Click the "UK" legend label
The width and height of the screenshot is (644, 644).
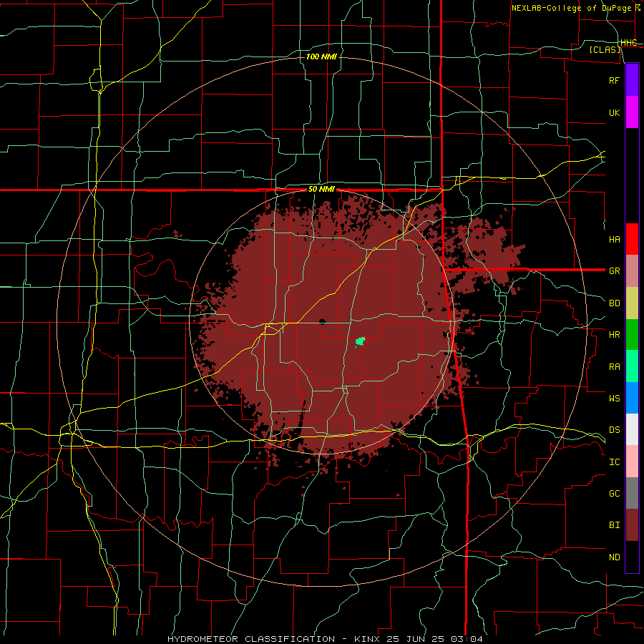[614, 112]
